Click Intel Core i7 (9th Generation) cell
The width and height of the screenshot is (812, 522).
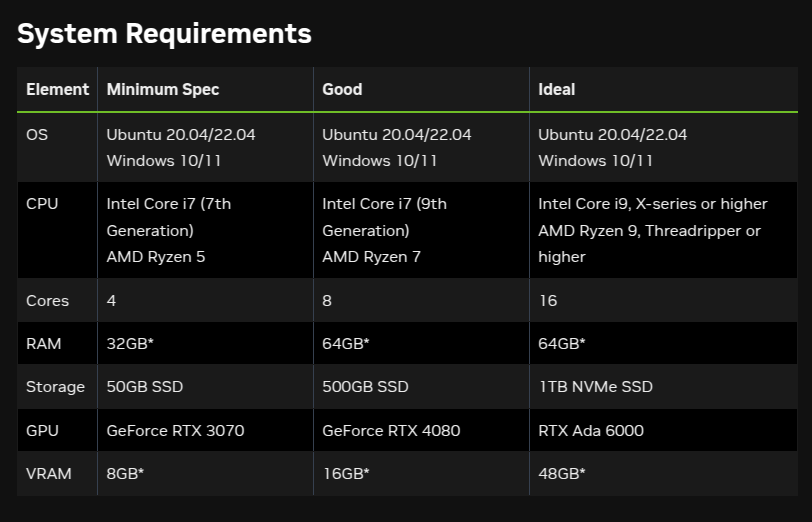click(x=421, y=230)
